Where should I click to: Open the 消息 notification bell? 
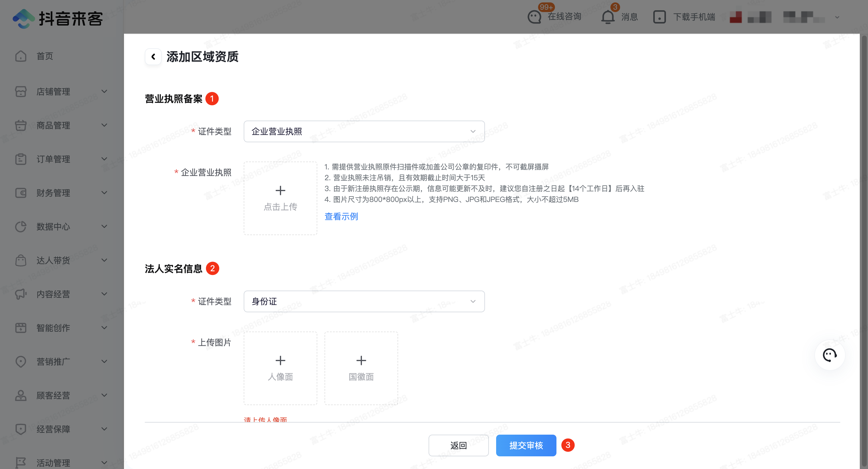coord(608,17)
